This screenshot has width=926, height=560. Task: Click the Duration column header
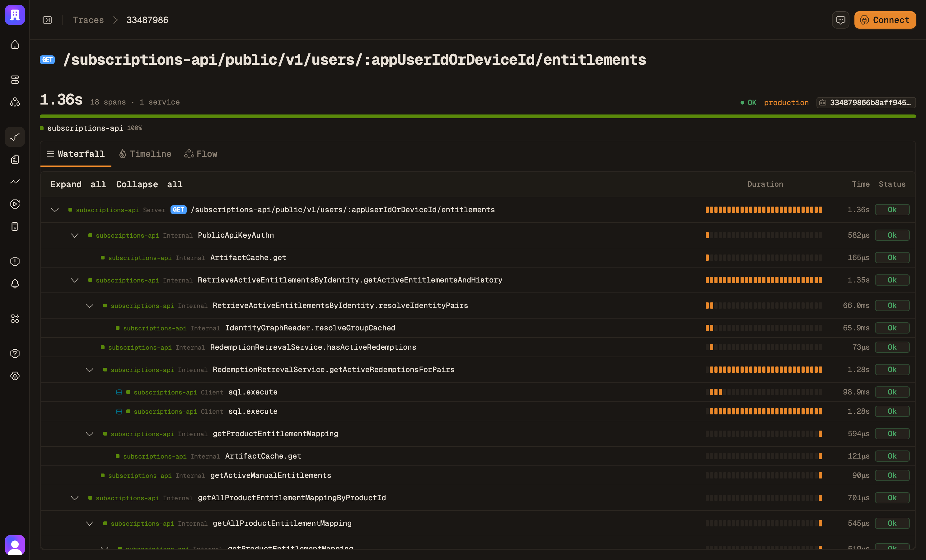765,184
